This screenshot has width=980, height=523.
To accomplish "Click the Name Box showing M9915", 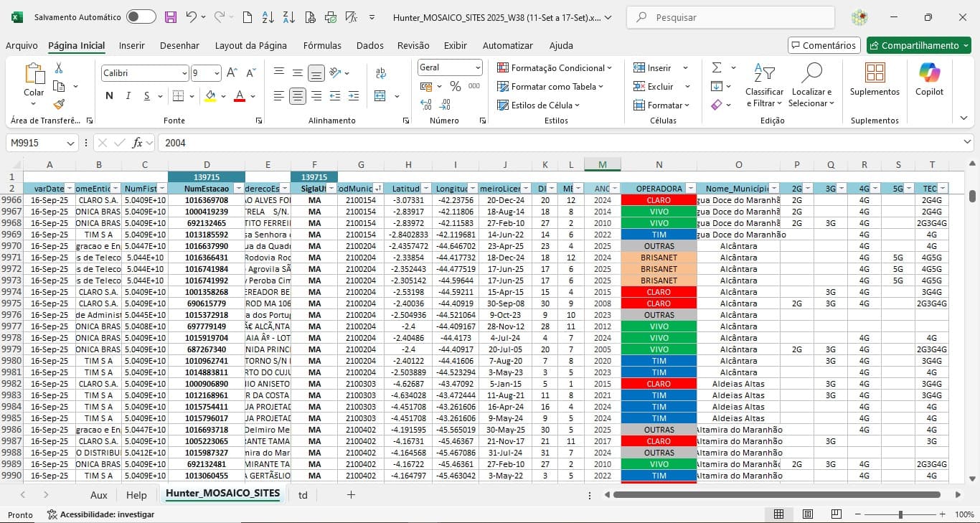I will (36, 143).
